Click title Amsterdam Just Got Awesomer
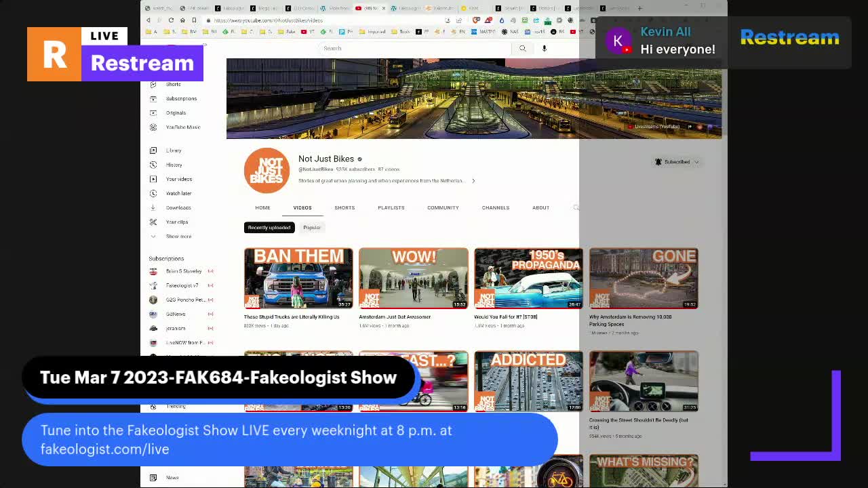This screenshot has width=868, height=488. [x=395, y=317]
